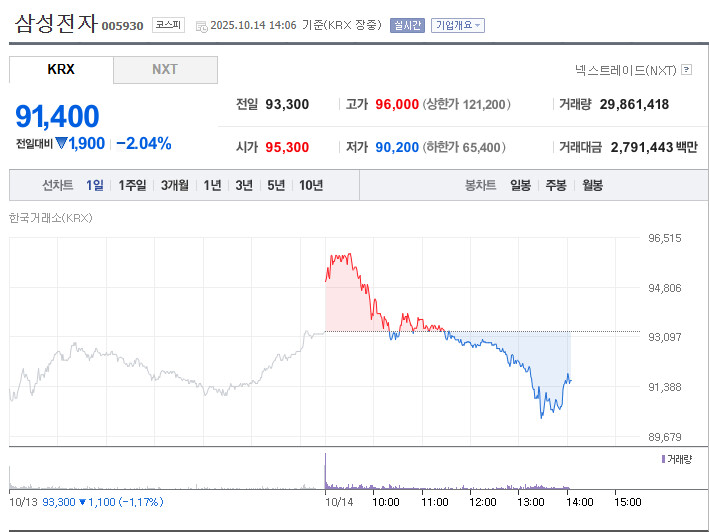Click the 91,388 y-axis label
Image resolution: width=709 pixels, height=532 pixels.
(x=665, y=387)
